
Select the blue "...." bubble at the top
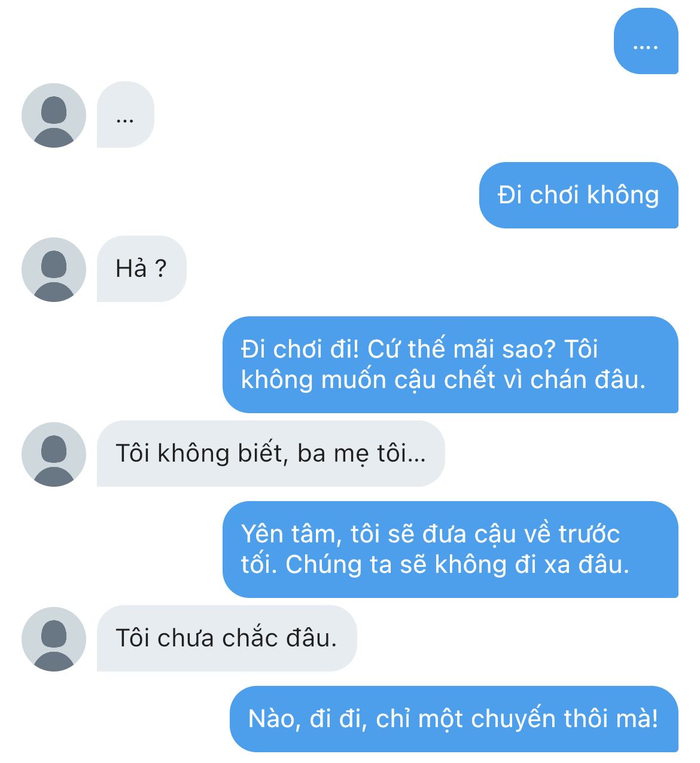(646, 41)
